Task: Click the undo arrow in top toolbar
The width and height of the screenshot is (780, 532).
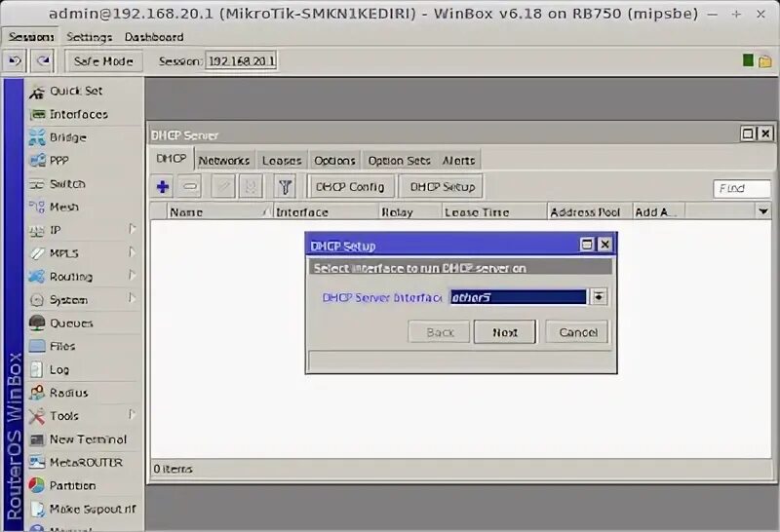Action: [x=15, y=61]
